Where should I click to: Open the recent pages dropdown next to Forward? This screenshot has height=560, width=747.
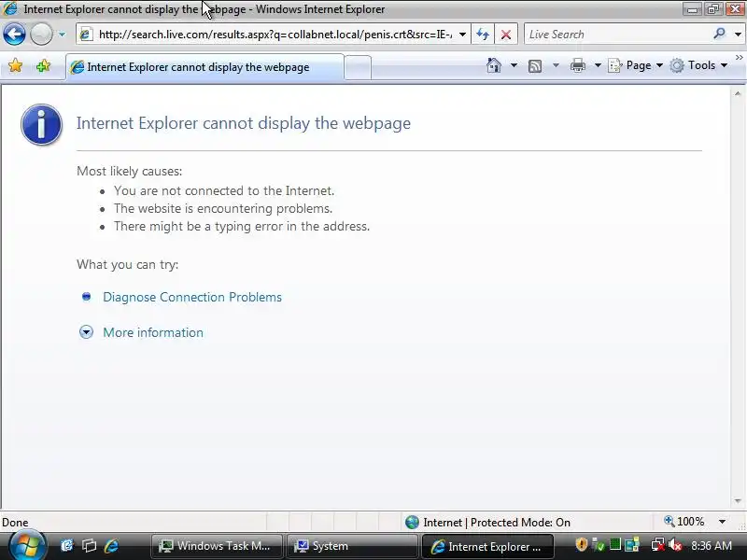62,35
